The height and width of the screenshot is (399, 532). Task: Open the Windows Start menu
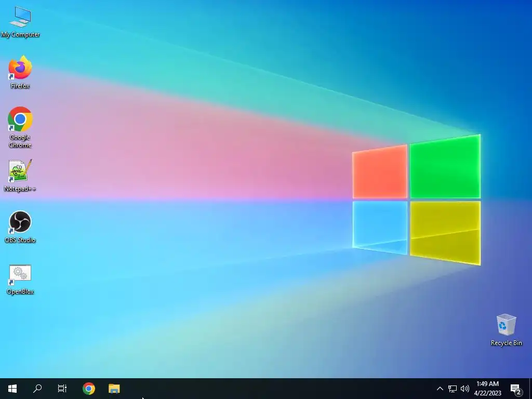12,389
